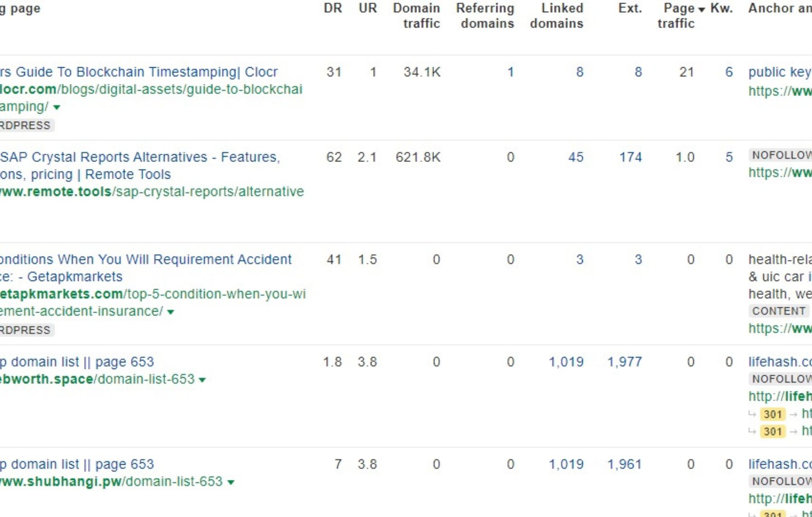
Task: Open webworth.space 'domain list || page 653' title
Action: click(x=77, y=362)
